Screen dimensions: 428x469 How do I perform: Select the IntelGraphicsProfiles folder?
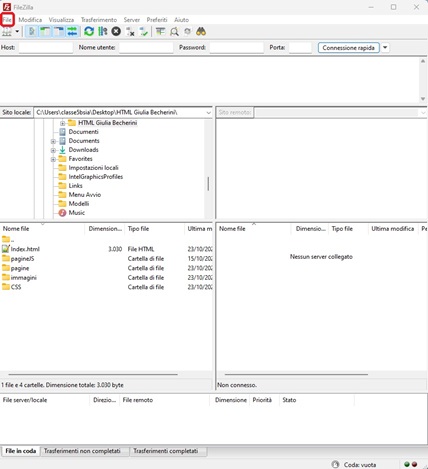tap(91, 177)
